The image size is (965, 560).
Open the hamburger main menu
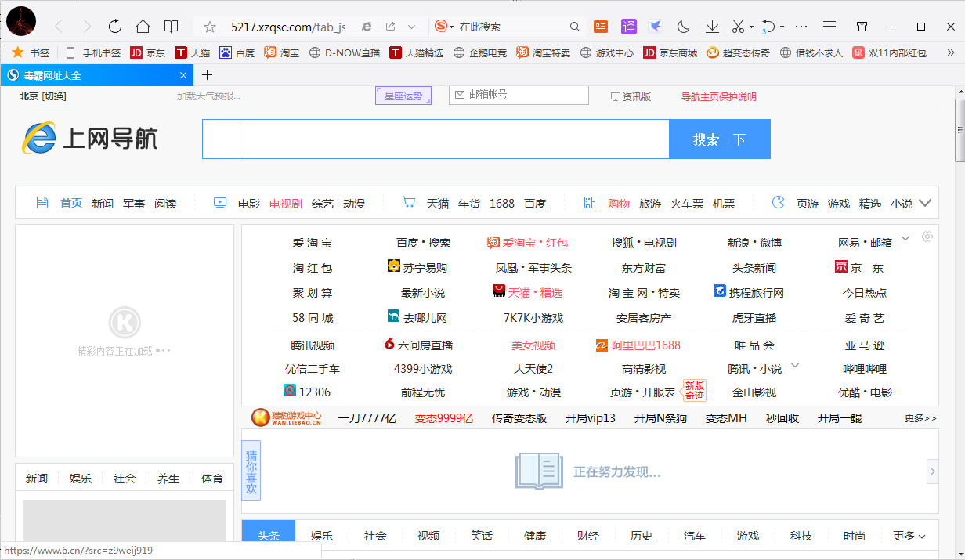click(829, 26)
